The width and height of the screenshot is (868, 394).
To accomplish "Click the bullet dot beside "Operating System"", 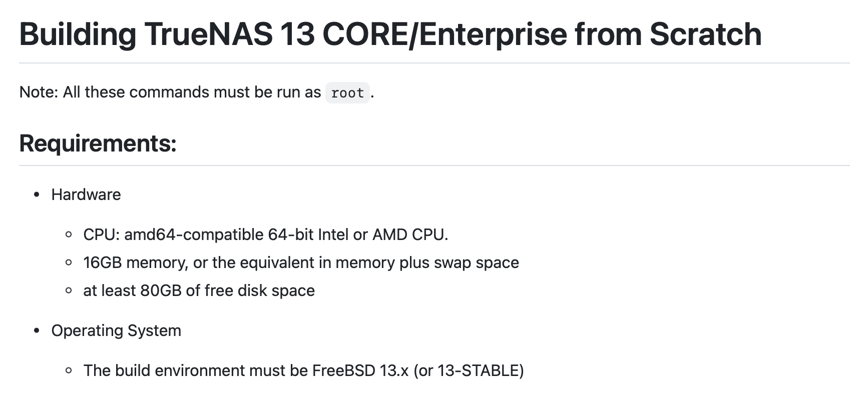I will [x=37, y=330].
